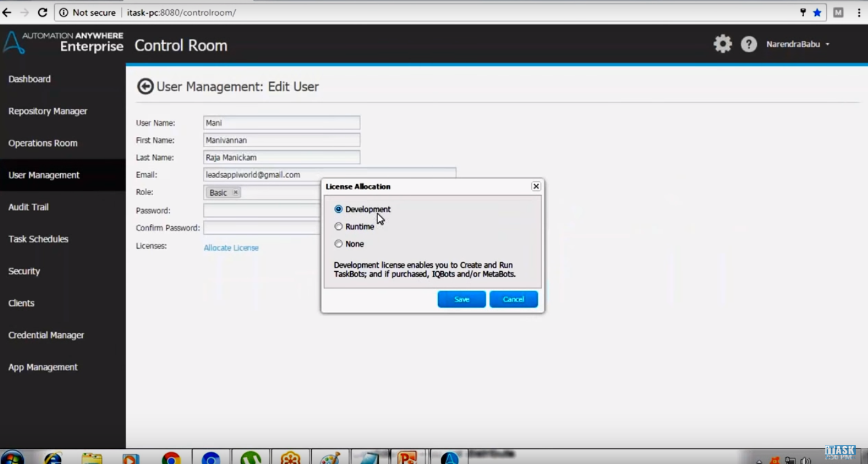Select the None license option
The image size is (868, 464).
(339, 244)
